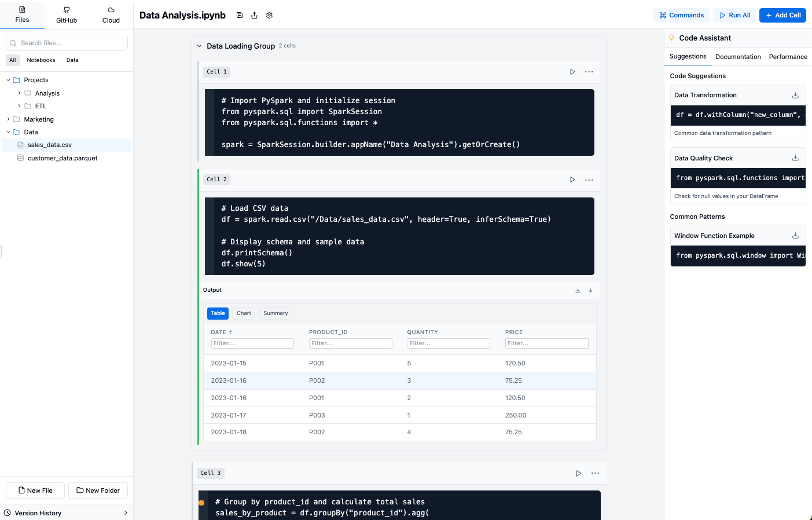Open the Performance tab in Code Assistant

(x=788, y=56)
